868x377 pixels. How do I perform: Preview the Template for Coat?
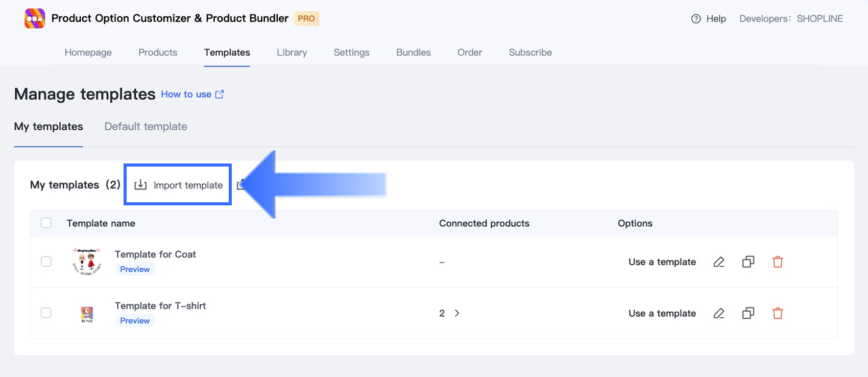point(135,269)
